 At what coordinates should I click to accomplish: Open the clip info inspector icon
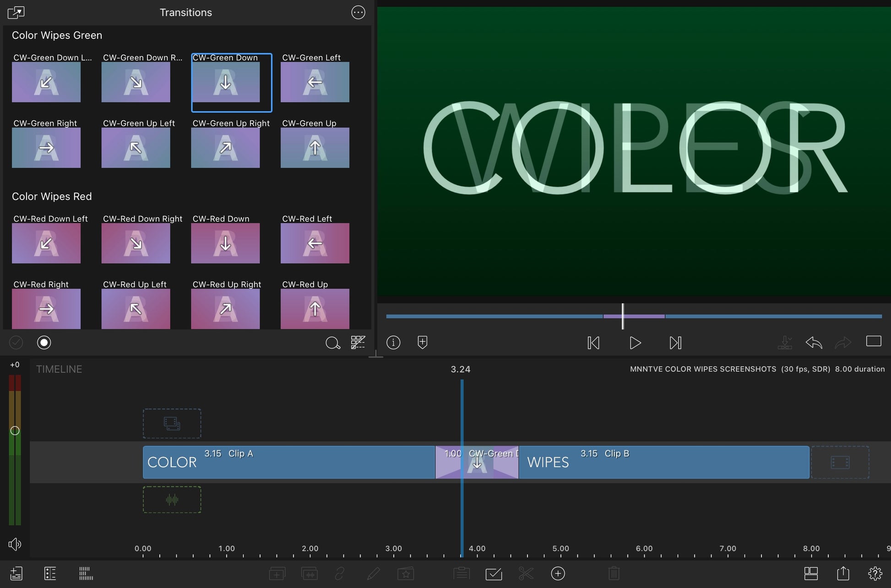coord(393,342)
